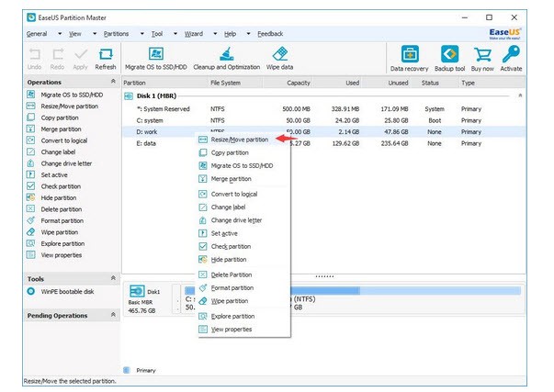
Task: Select Copy partition in Operations panel
Action: pos(52,118)
